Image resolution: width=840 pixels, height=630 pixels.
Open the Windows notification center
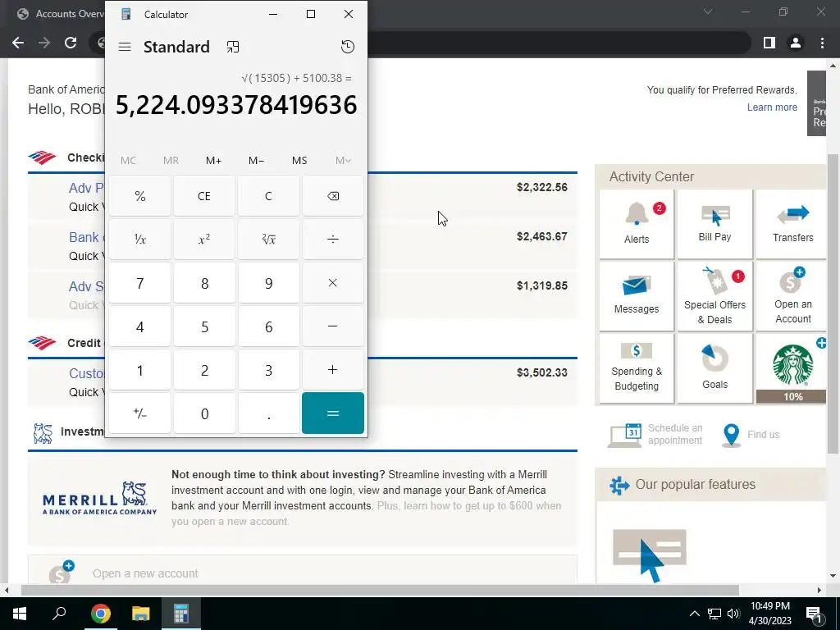point(814,614)
